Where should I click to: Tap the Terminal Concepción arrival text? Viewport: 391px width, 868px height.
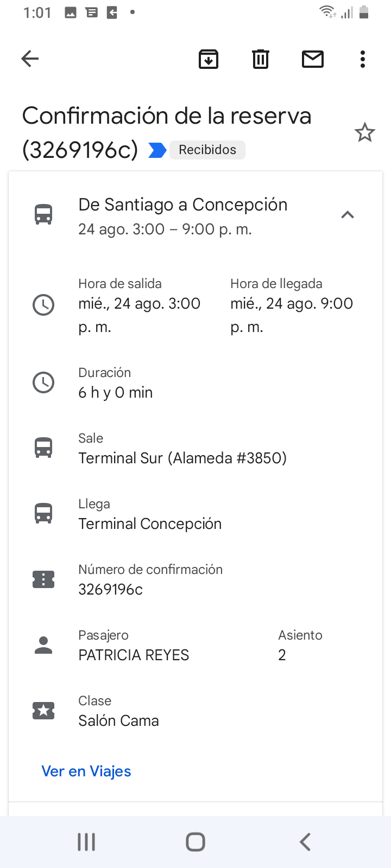pyautogui.click(x=150, y=524)
